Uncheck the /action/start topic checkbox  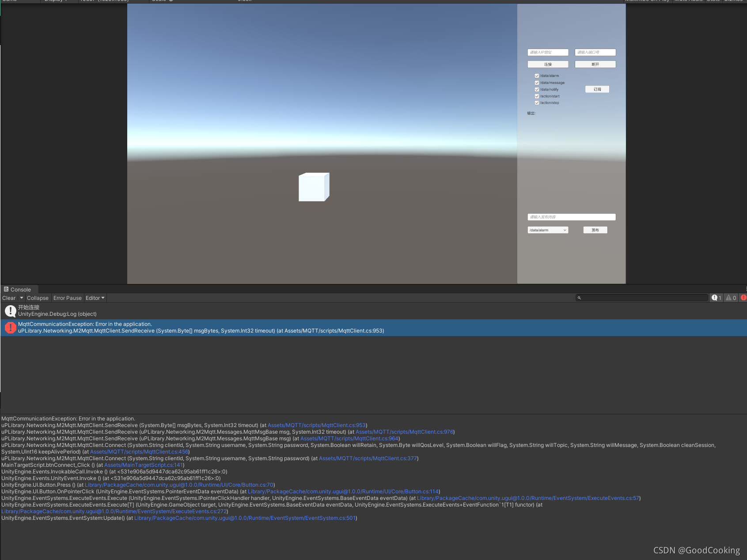click(537, 96)
